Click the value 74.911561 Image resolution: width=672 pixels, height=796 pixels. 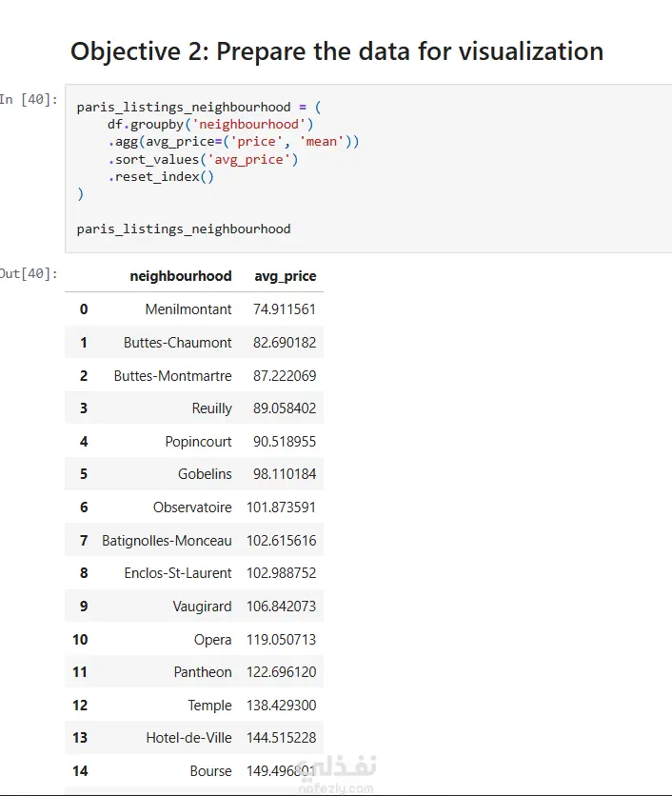[285, 309]
